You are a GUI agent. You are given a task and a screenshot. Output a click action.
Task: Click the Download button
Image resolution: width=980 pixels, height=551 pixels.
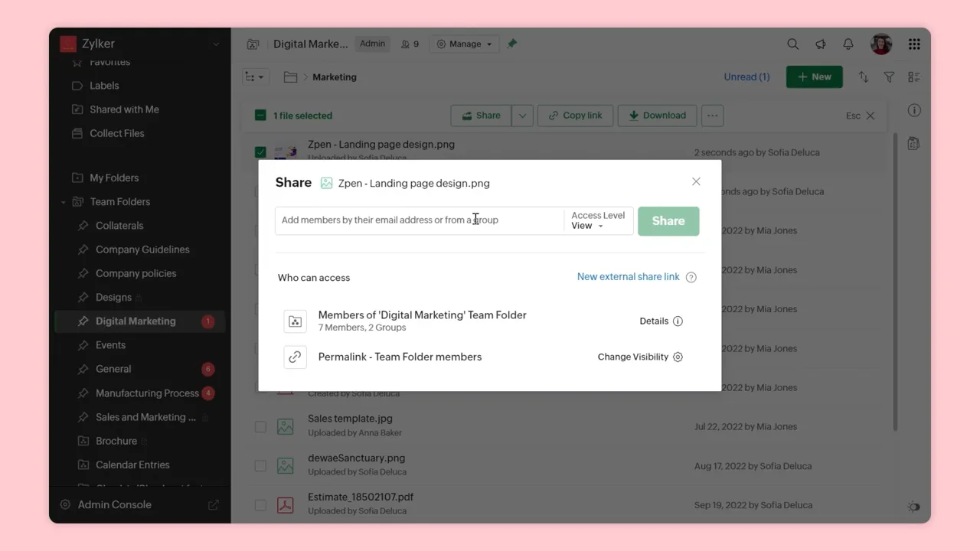657,116
